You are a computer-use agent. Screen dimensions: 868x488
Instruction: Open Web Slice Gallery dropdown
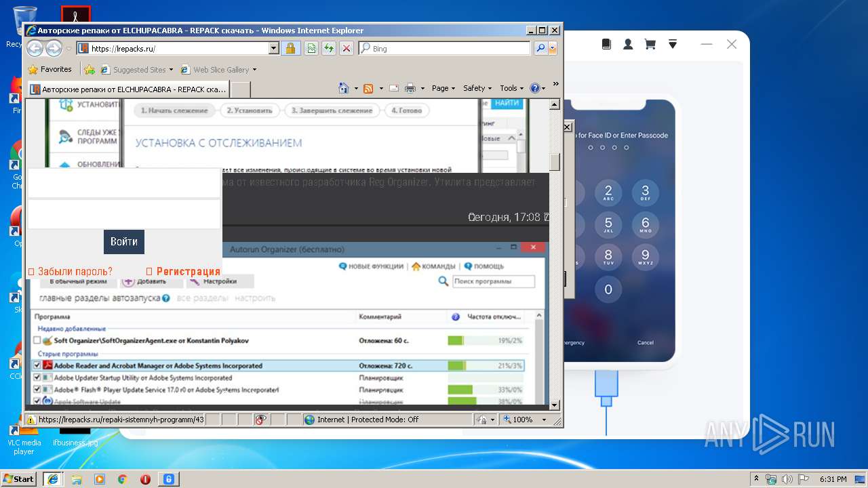point(218,69)
